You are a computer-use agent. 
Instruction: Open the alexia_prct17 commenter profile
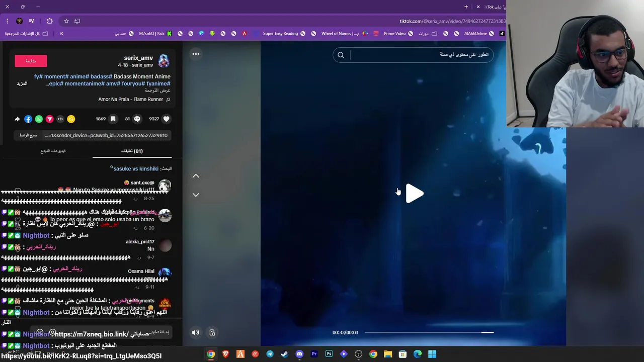[x=140, y=242]
